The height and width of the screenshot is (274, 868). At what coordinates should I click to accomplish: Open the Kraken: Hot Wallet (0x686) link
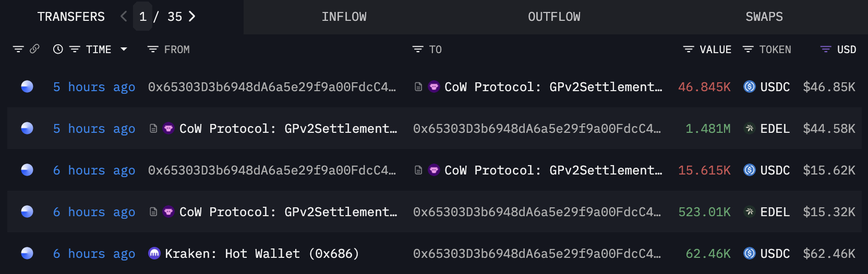click(262, 254)
